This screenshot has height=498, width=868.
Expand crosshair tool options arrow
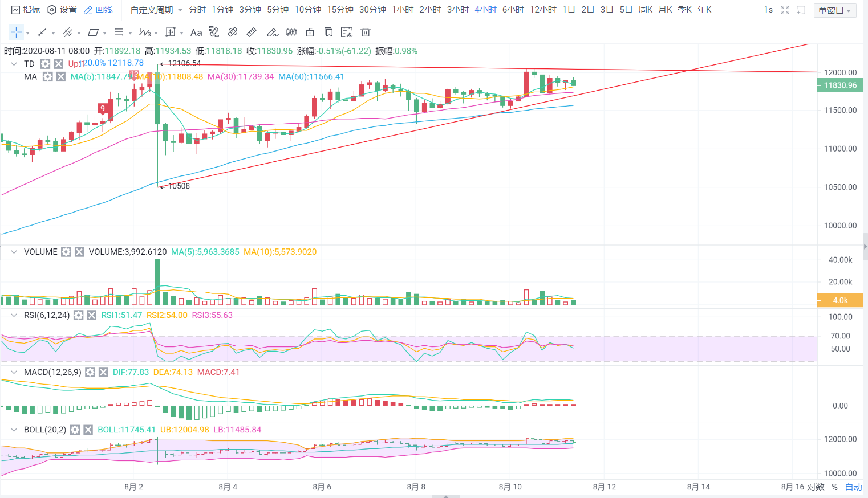27,33
